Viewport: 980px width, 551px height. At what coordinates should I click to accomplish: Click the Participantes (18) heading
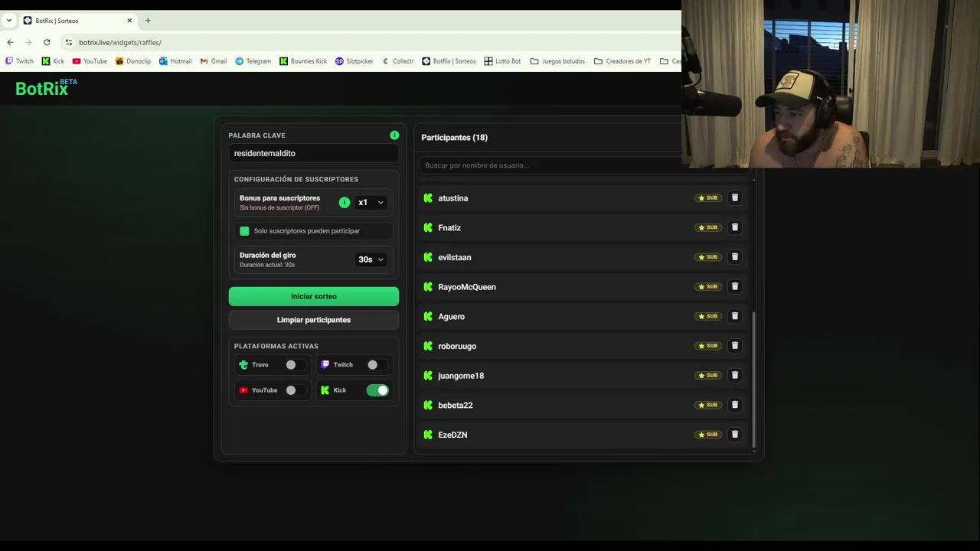tap(454, 138)
